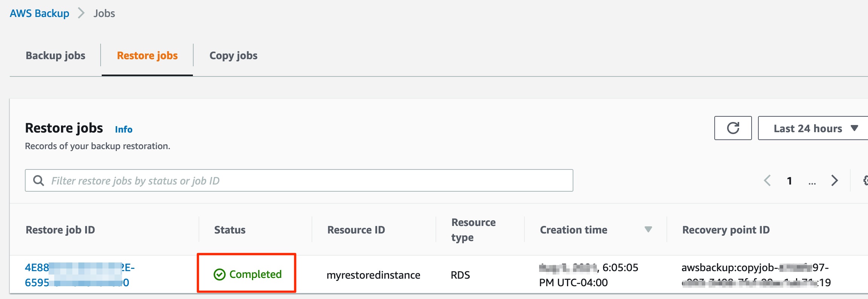Select the RDS resource type cell
Image resolution: width=868 pixels, height=299 pixels.
[x=460, y=275]
